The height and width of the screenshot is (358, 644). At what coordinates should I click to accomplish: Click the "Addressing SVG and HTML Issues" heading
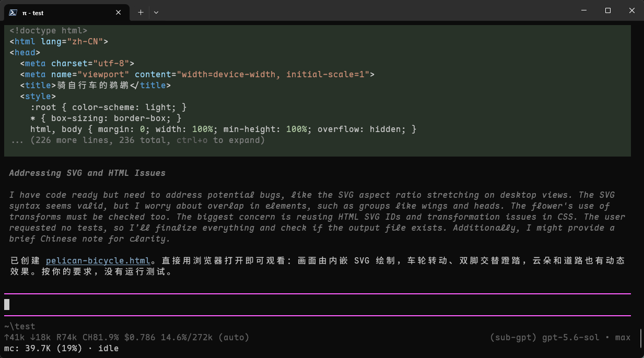pos(87,173)
